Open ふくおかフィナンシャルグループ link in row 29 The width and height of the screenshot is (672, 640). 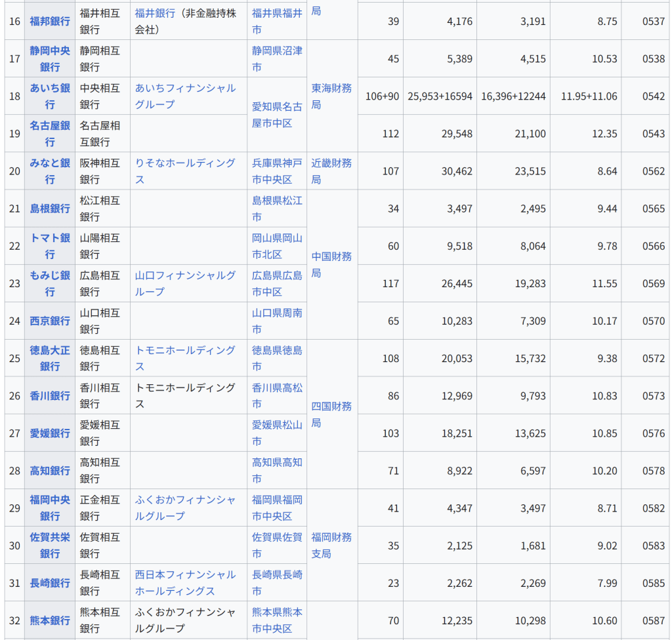click(x=185, y=508)
